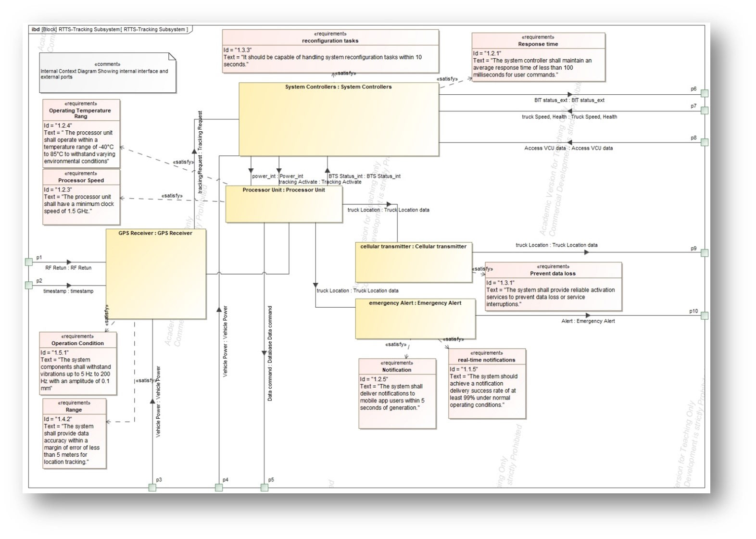The image size is (756, 539).
Task: Select truck Location label above emergency Alert
Action: pos(357,290)
